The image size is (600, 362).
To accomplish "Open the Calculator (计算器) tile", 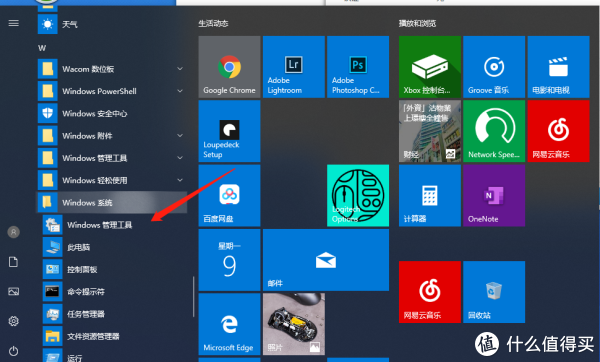I will click(430, 196).
